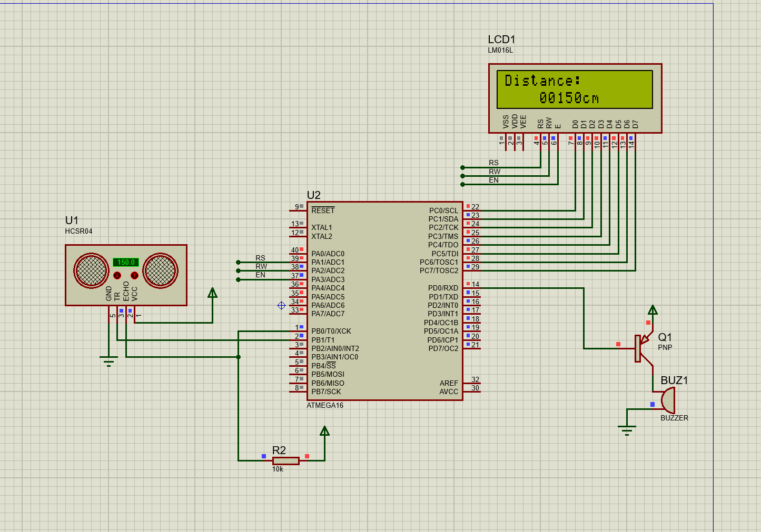Image resolution: width=761 pixels, height=532 pixels.
Task: Select the Q1 PNP transistor symbol
Action: pos(644,348)
